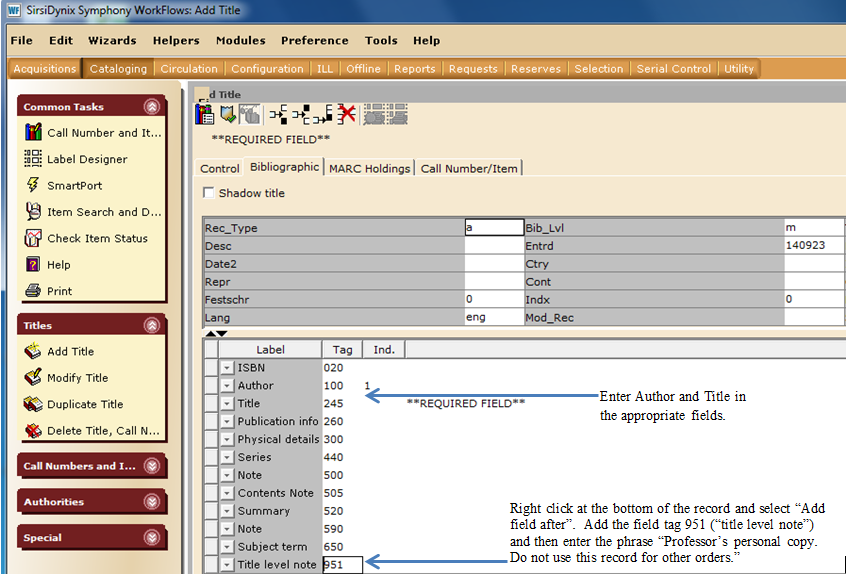
Task: Open the Summary field label dropdown
Action: tap(227, 511)
